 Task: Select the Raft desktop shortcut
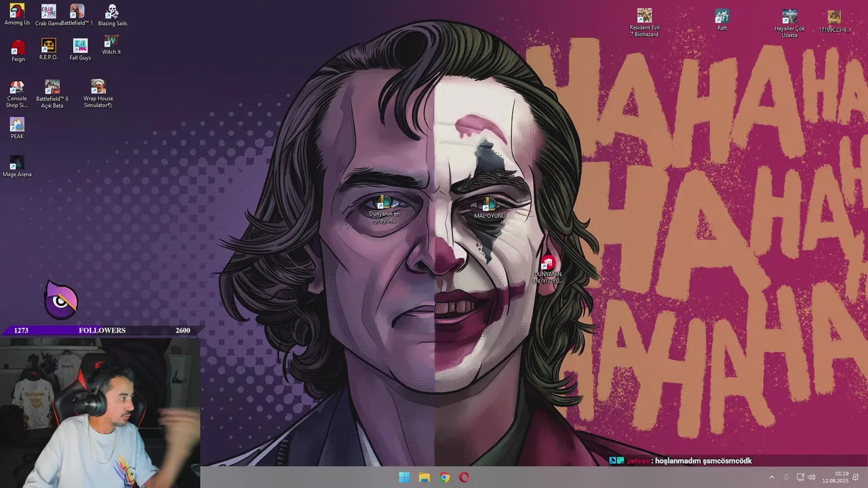pyautogui.click(x=722, y=20)
